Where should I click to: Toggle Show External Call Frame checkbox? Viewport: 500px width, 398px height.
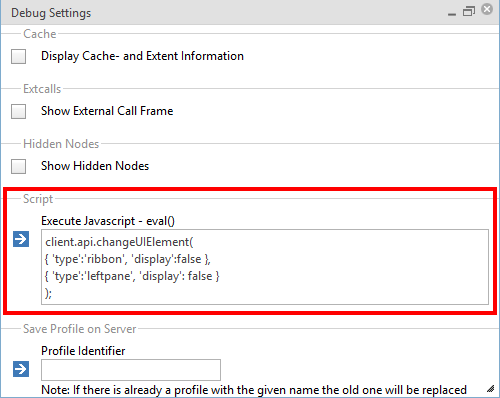(18, 111)
